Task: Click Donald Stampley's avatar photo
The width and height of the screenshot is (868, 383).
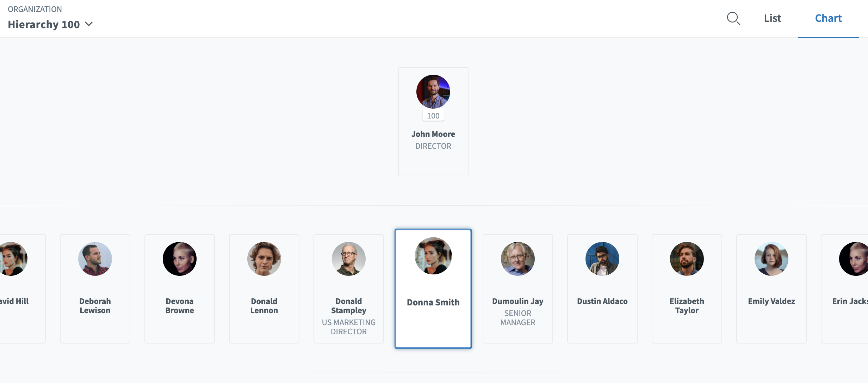Action: click(349, 259)
